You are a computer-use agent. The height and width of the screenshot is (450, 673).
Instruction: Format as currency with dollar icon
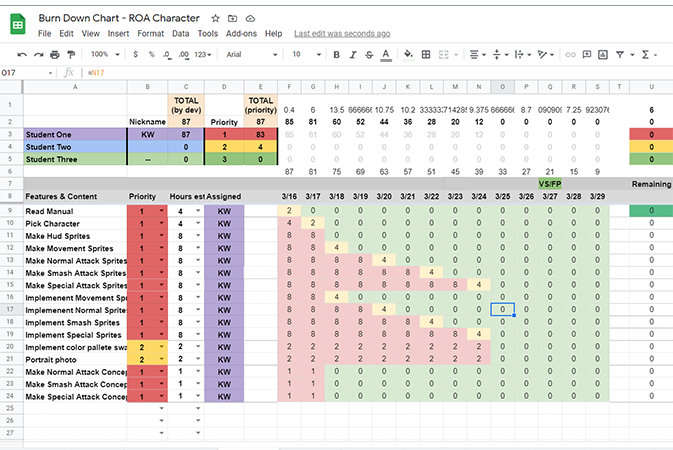[x=136, y=55]
